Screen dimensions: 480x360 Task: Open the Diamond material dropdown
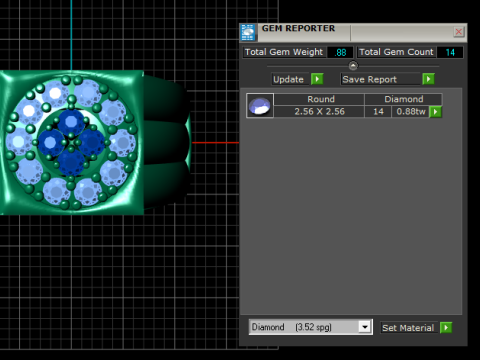coord(365,327)
